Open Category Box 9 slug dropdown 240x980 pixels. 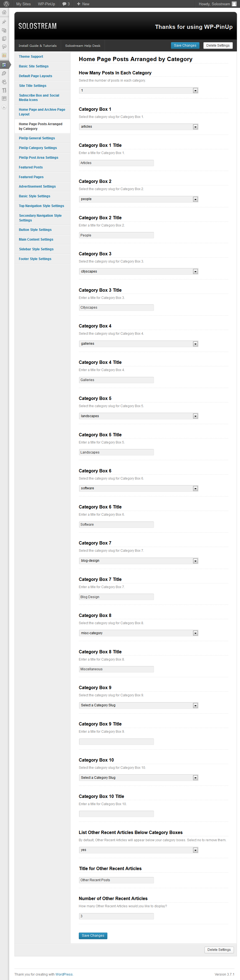point(138,705)
